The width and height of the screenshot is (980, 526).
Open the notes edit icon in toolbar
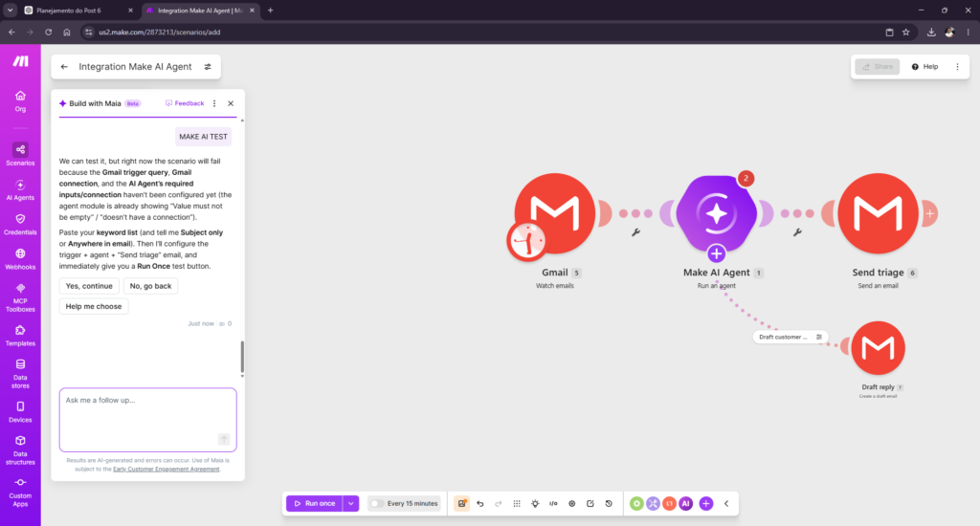tap(590, 503)
